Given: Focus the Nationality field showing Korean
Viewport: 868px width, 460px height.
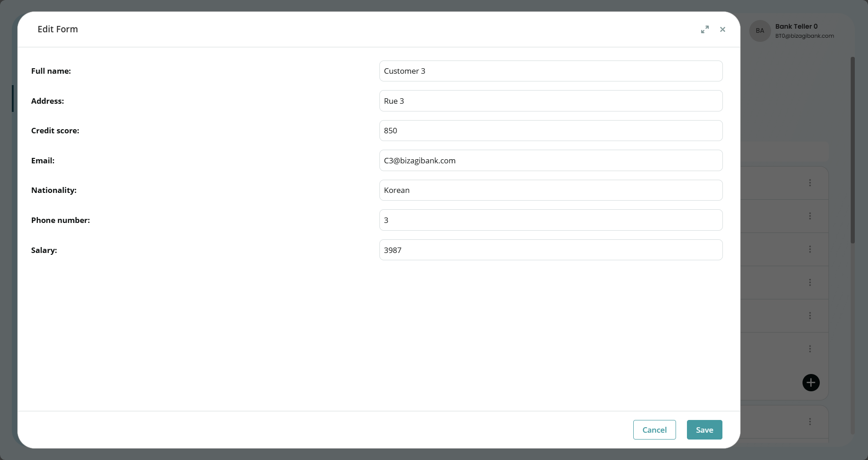Looking at the screenshot, I should [x=551, y=190].
